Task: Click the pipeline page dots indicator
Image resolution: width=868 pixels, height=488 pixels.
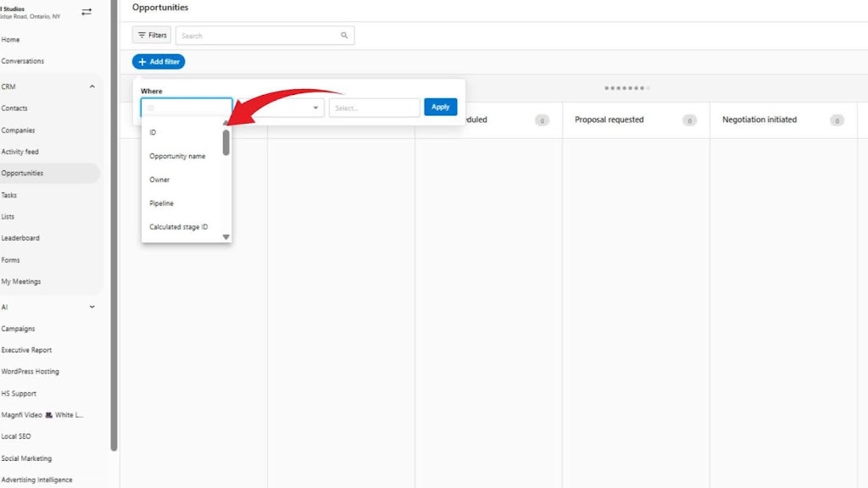Action: [x=627, y=88]
